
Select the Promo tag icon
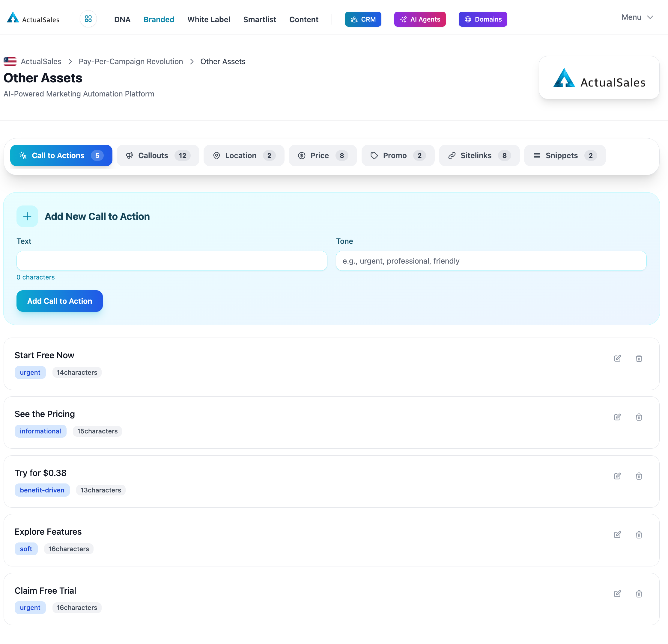[x=374, y=155]
